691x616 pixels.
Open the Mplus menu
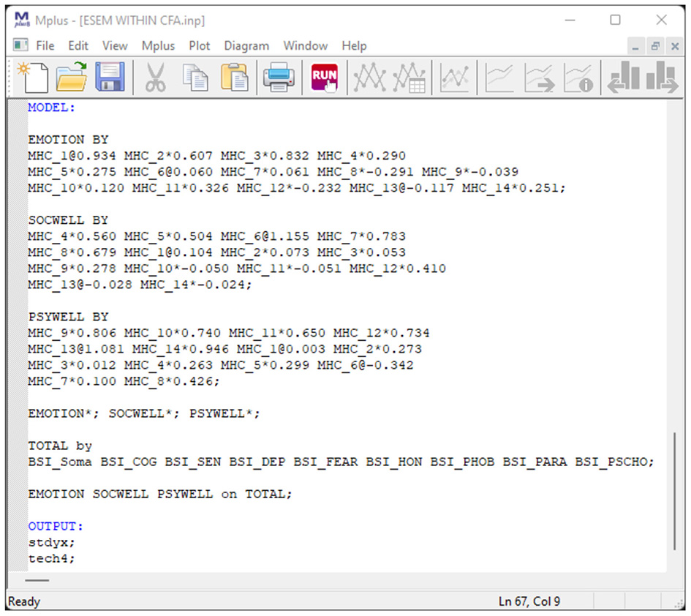coord(158,45)
